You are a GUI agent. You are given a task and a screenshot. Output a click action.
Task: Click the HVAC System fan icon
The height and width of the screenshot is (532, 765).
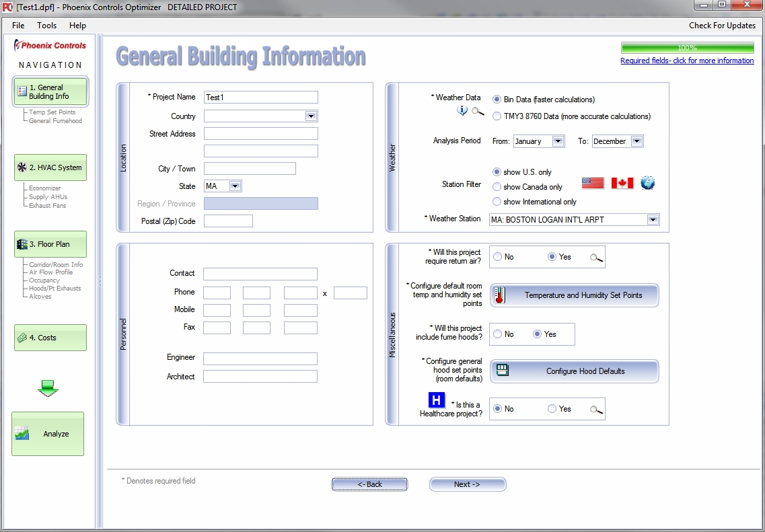[22, 167]
